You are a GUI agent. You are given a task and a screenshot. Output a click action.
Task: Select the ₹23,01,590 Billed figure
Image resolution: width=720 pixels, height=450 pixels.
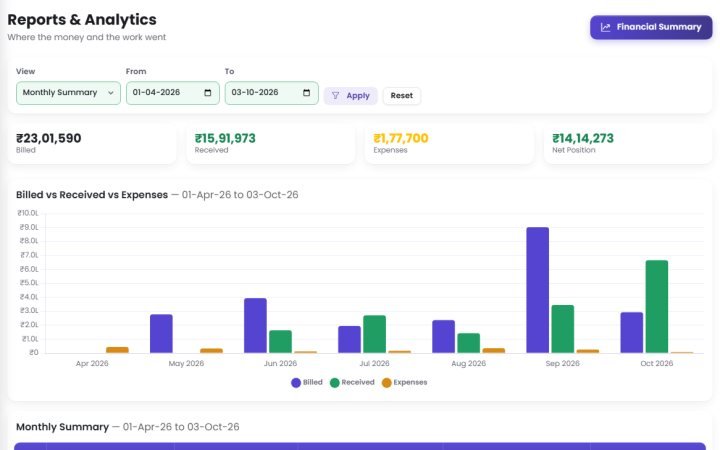(49, 138)
